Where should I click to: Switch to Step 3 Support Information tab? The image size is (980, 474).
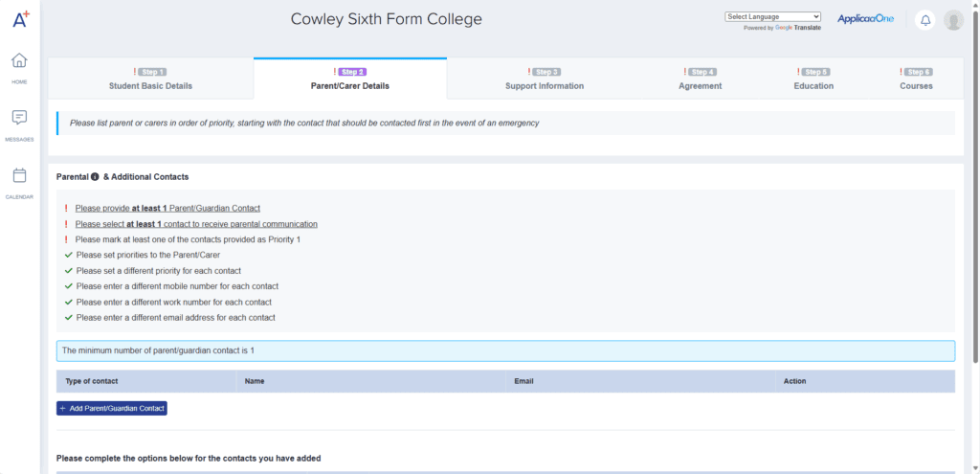(x=544, y=79)
